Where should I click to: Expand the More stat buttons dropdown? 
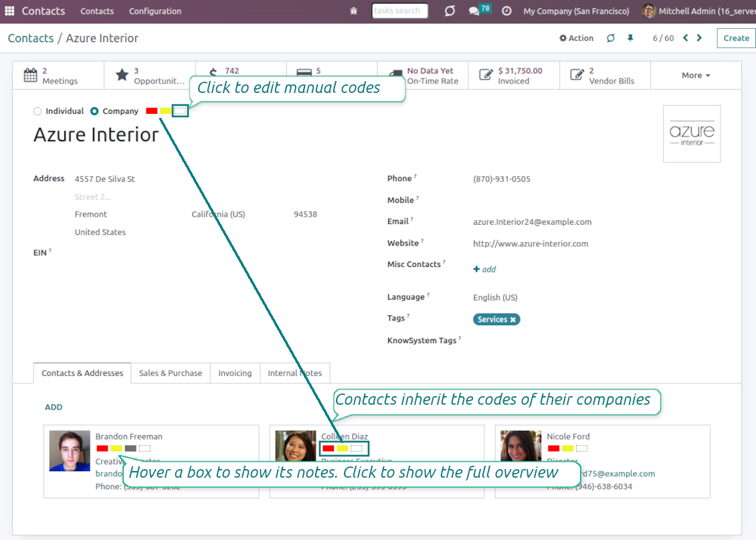696,75
